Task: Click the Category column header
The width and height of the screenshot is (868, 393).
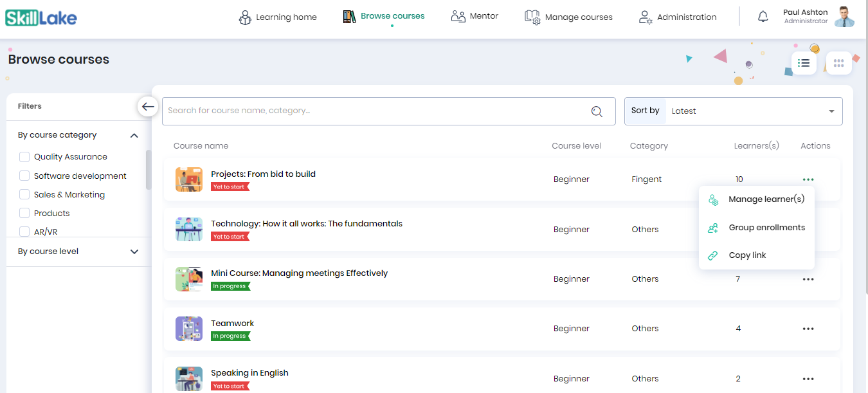Action: (649, 146)
